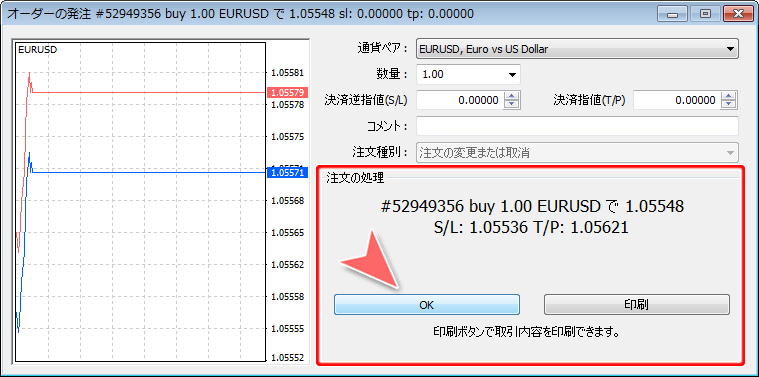759x377 pixels.
Task: Click into the 決済逆指値(S/L) input field
Action: pos(460,101)
